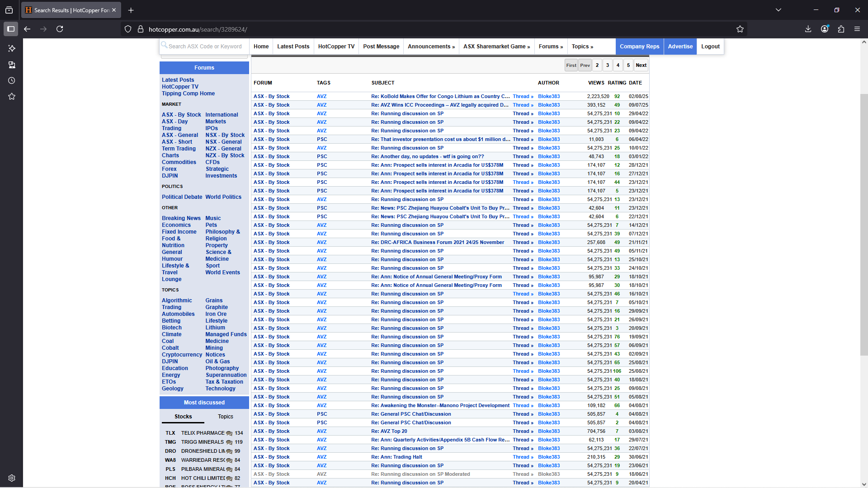
Task: Open Tipping Comp Home link
Action: click(188, 94)
